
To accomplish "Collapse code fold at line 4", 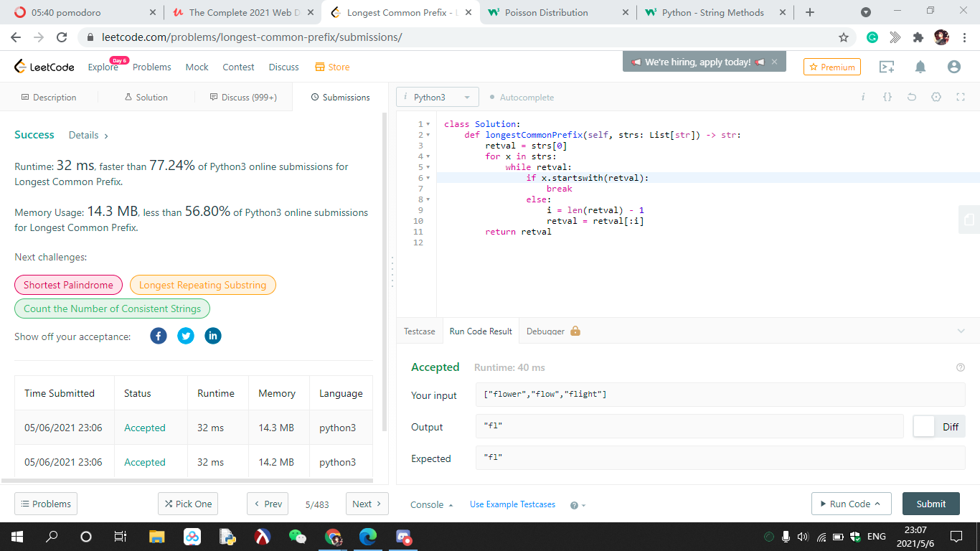I will pos(428,156).
